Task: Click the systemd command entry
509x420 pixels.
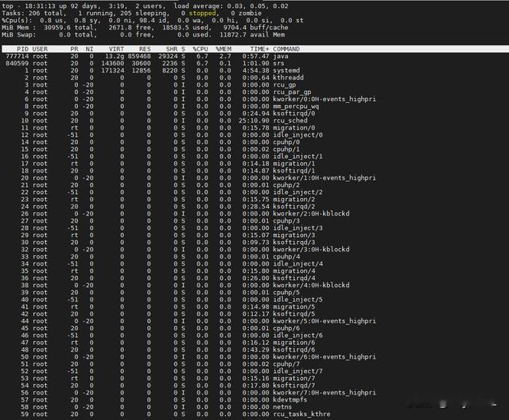Action: pos(286,71)
